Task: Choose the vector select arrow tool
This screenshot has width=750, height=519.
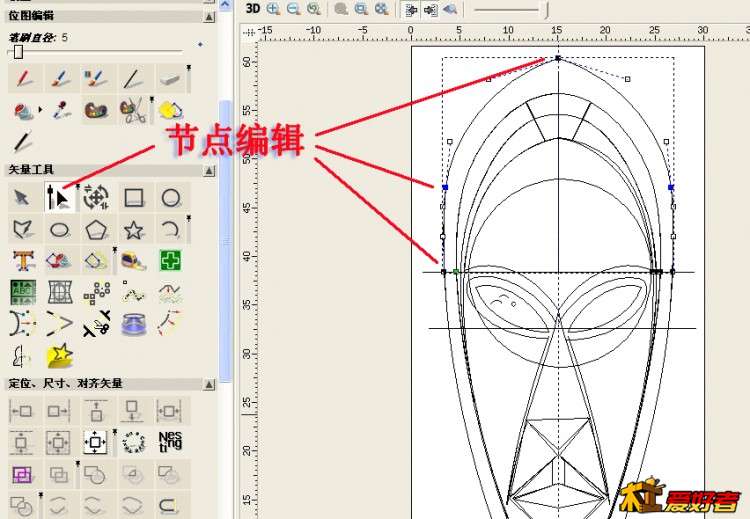Action: pyautogui.click(x=22, y=197)
